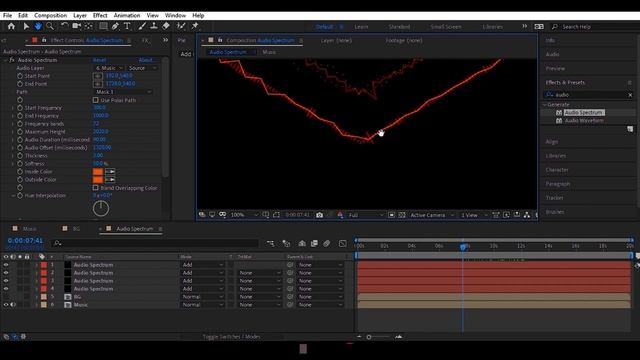The image size is (640, 360).
Task: Click the Inside Color orange swatch
Action: click(x=98, y=171)
